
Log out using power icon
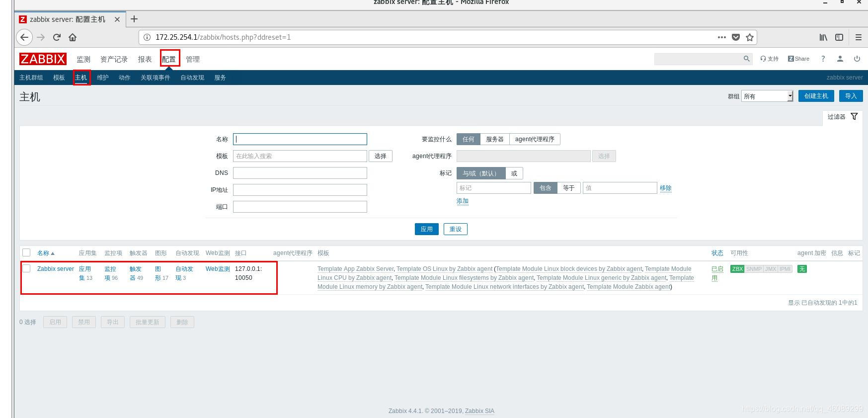click(857, 59)
